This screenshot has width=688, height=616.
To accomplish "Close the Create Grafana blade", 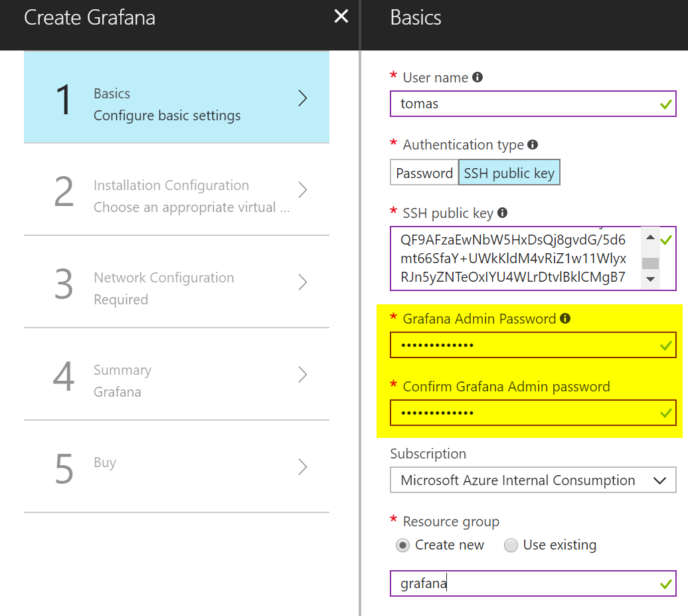I will point(341,17).
